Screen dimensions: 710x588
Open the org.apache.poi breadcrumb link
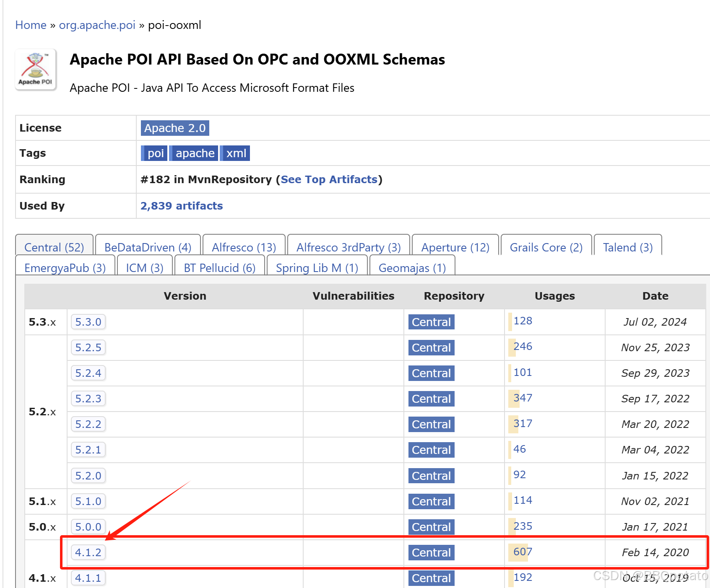click(x=97, y=25)
